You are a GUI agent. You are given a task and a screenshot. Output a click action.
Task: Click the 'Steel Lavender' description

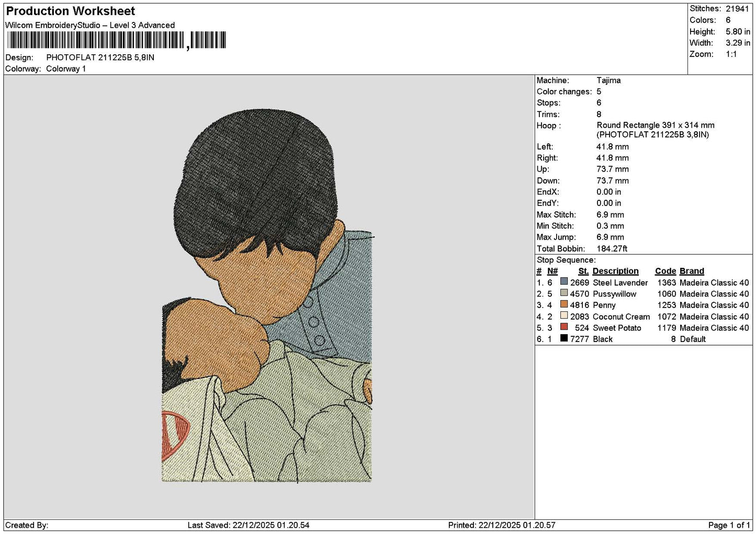(620, 283)
